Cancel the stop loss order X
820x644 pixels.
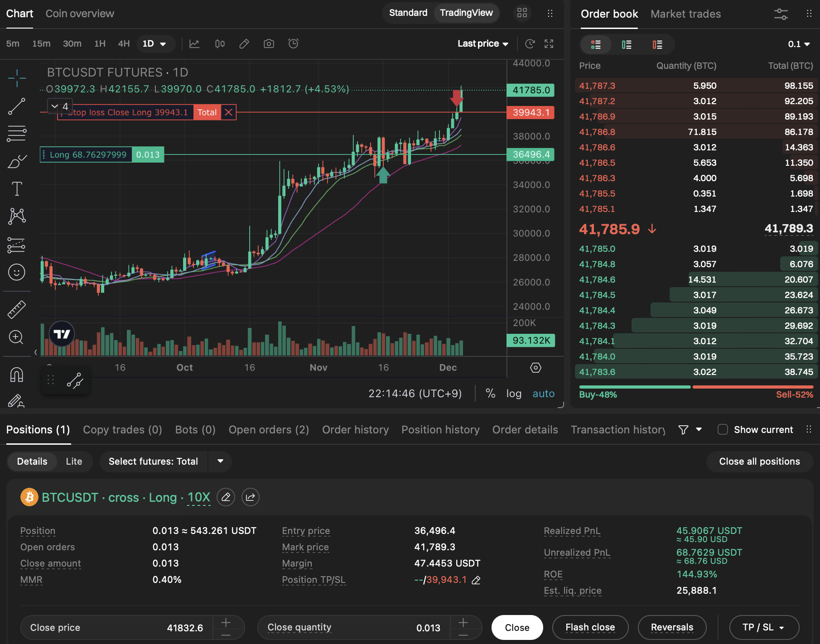click(229, 112)
